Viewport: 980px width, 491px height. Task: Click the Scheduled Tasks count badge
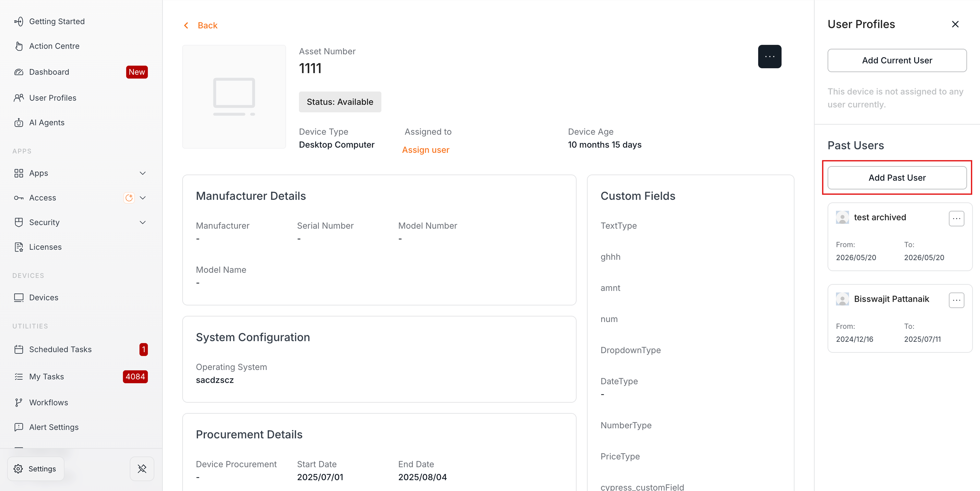143,349
